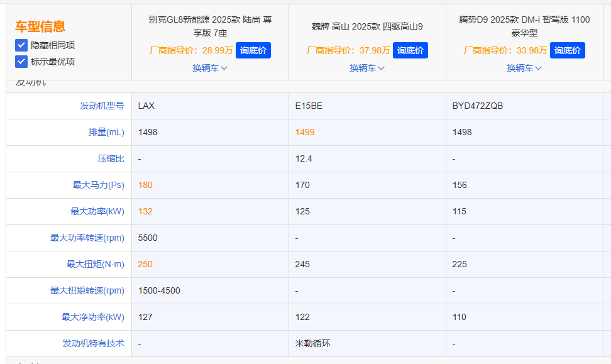Click the 最大扭矩转速(rpm) row label
The width and height of the screenshot is (611, 364).
87,290
